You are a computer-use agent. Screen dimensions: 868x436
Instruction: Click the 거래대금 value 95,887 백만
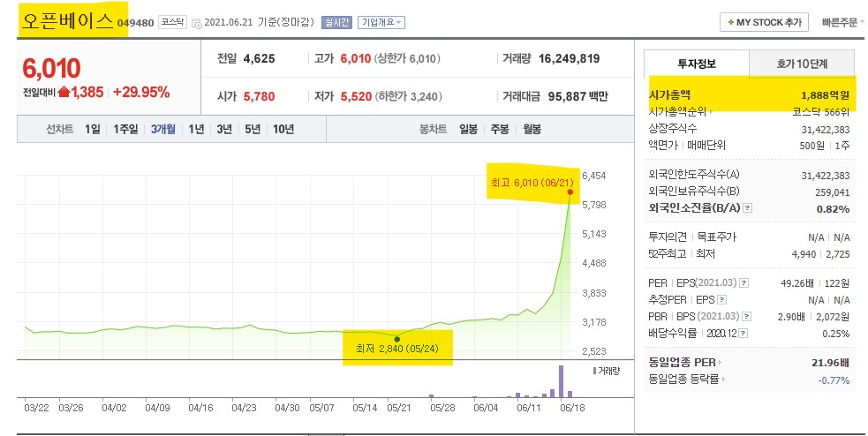[x=577, y=96]
